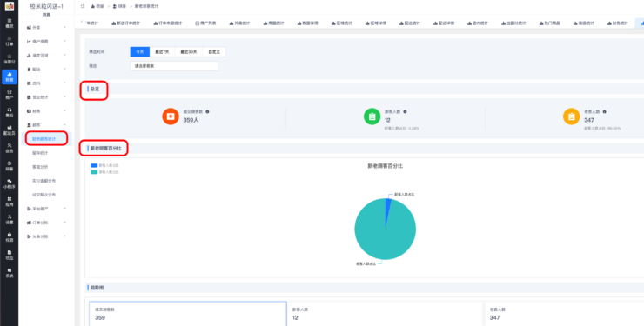Viewport: 644px width, 326px height.
Task: Open 订单 orders in the dark rail
Action: click(x=9, y=41)
